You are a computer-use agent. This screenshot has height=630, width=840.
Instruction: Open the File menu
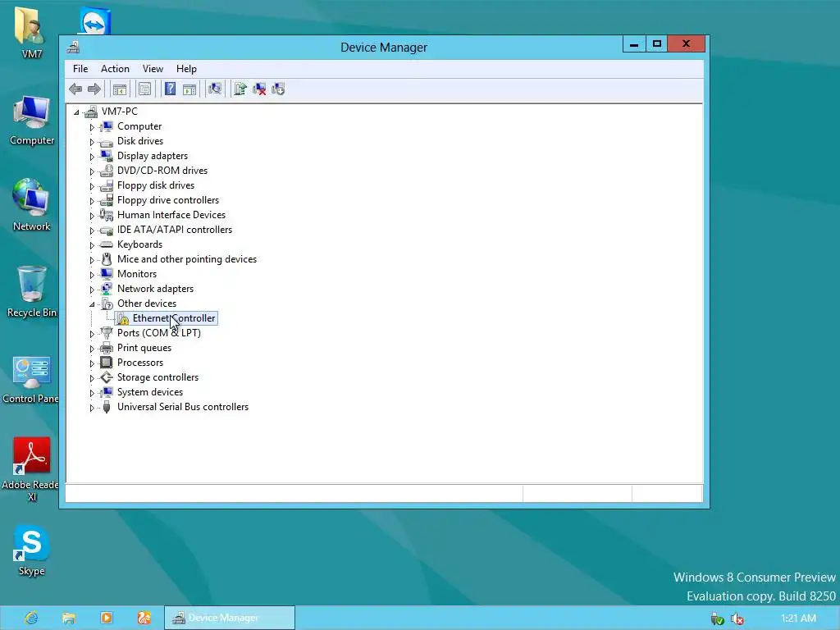[80, 69]
